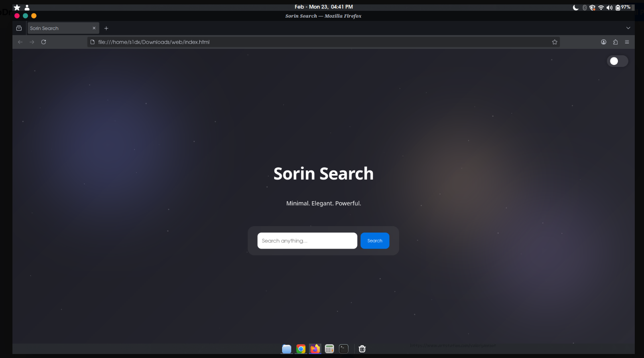Image resolution: width=644 pixels, height=358 pixels.
Task: Toggle the theme switch on the page
Action: 617,61
